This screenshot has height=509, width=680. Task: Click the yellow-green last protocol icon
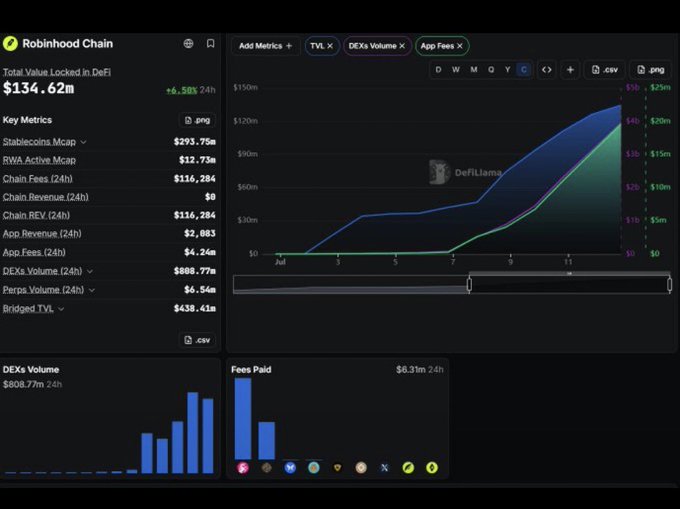pos(432,468)
